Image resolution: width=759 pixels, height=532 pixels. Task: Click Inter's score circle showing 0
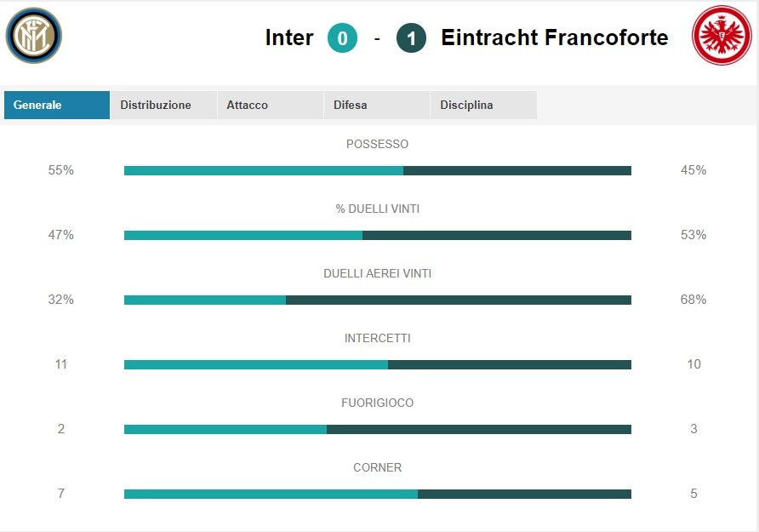pyautogui.click(x=342, y=38)
